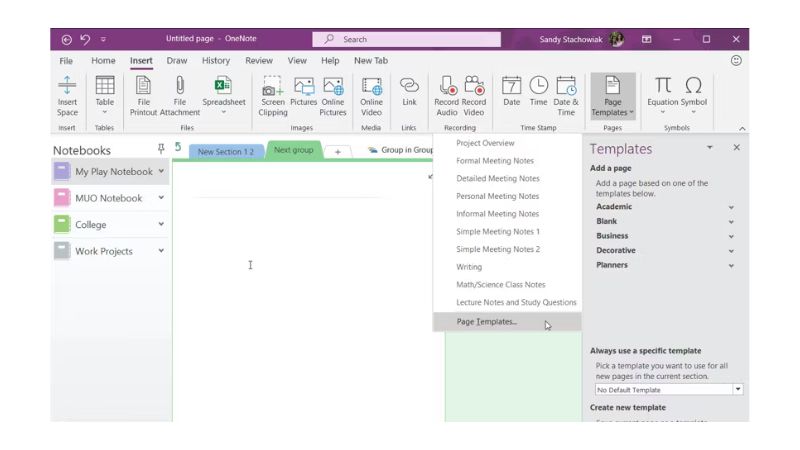Open the Table insert tool

coord(105,96)
